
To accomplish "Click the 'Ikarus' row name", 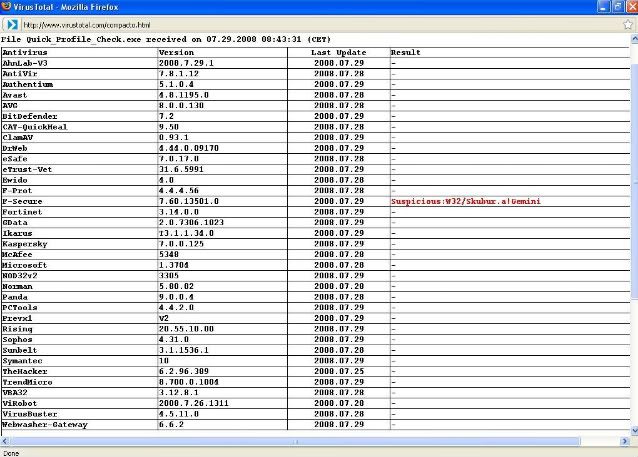I will [x=17, y=233].
